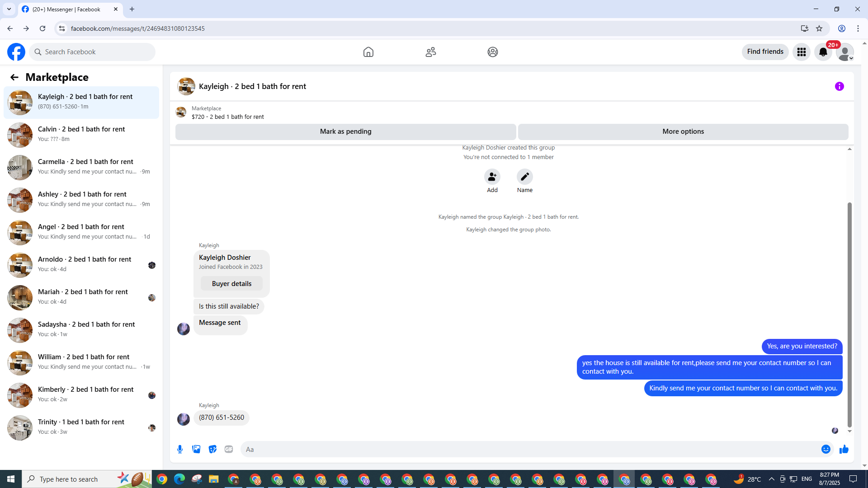Screen dimensions: 868x488
Task: Open Trinity 1 bed 1 bath conversation
Action: tap(81, 428)
